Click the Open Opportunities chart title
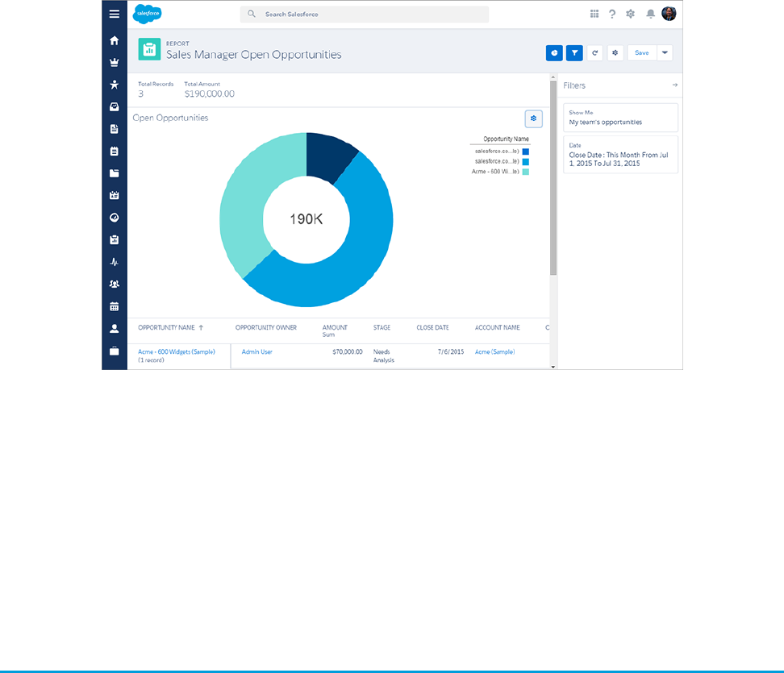Viewport: 784px width, 673px height. click(170, 118)
